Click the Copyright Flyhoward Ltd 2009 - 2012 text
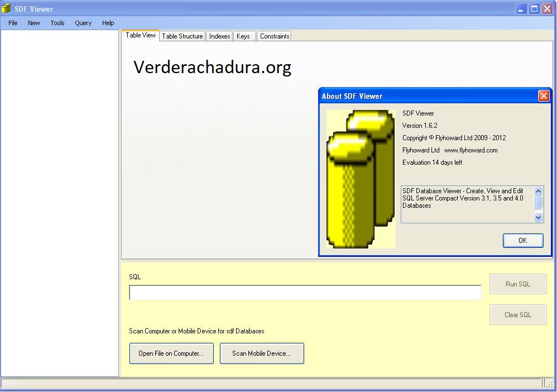The width and height of the screenshot is (557, 392). [454, 138]
